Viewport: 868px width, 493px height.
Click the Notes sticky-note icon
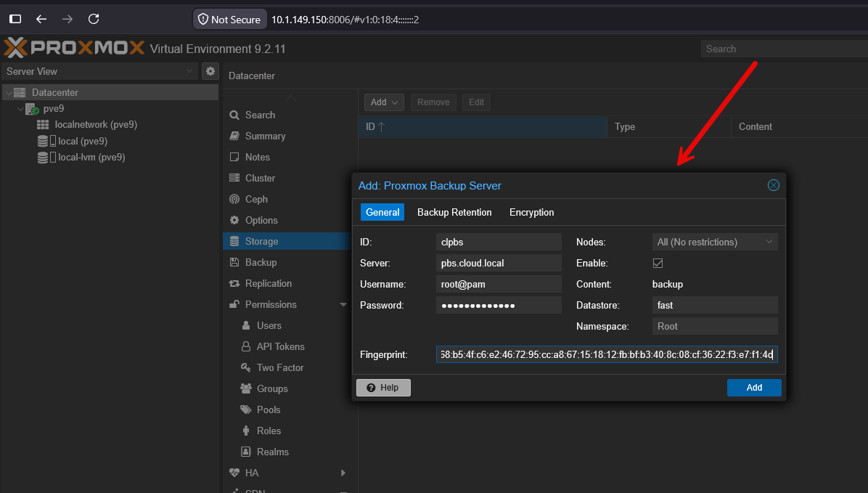[x=234, y=158]
